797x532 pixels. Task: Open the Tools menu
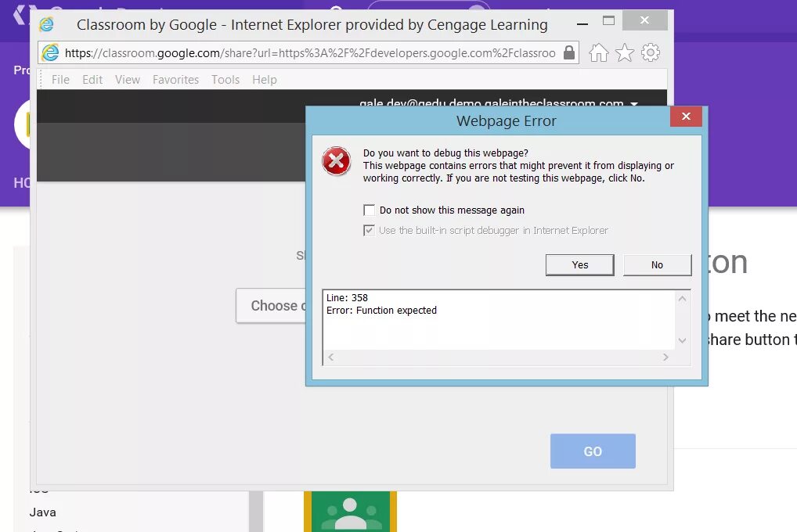click(x=225, y=80)
